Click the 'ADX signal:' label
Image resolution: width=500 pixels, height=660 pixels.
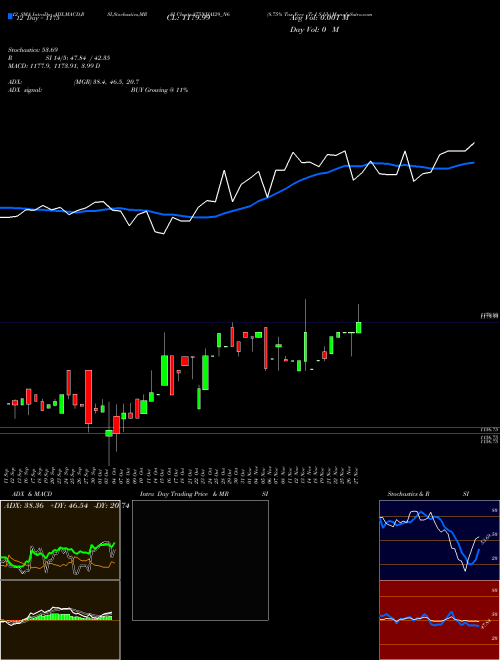25,90
